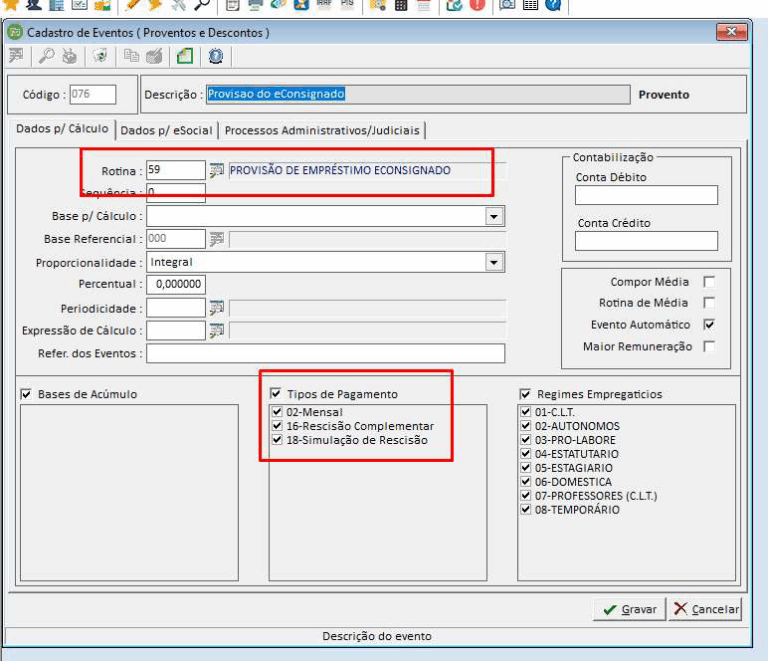Viewport: 768px width, 661px height.
Task: Click into the Conta Débito input field
Action: coord(646,195)
